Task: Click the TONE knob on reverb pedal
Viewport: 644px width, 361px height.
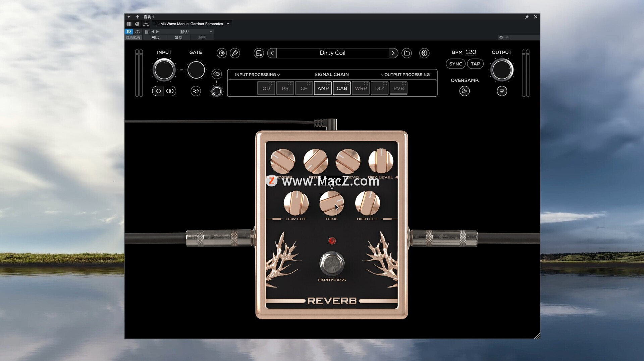Action: pyautogui.click(x=331, y=203)
